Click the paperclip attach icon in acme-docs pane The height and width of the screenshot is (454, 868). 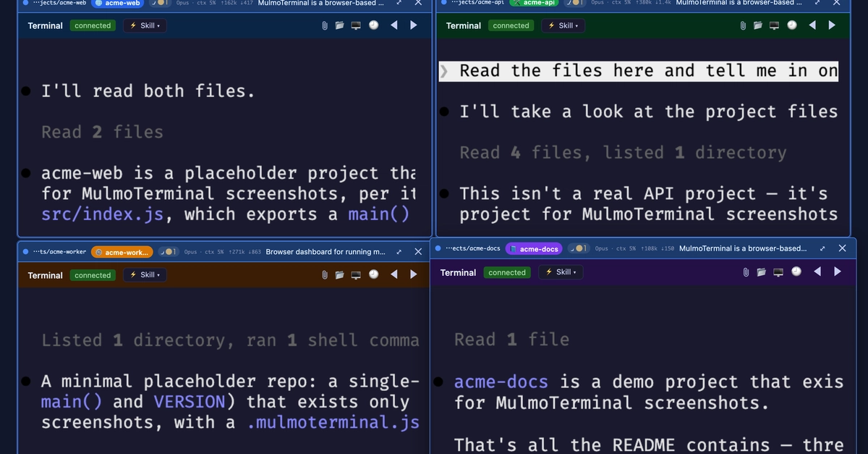(746, 272)
